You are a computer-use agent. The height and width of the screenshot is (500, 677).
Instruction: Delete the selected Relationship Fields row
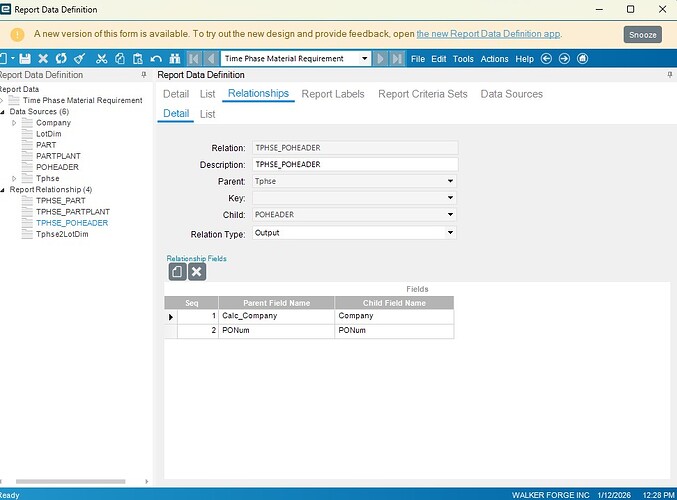tap(197, 271)
